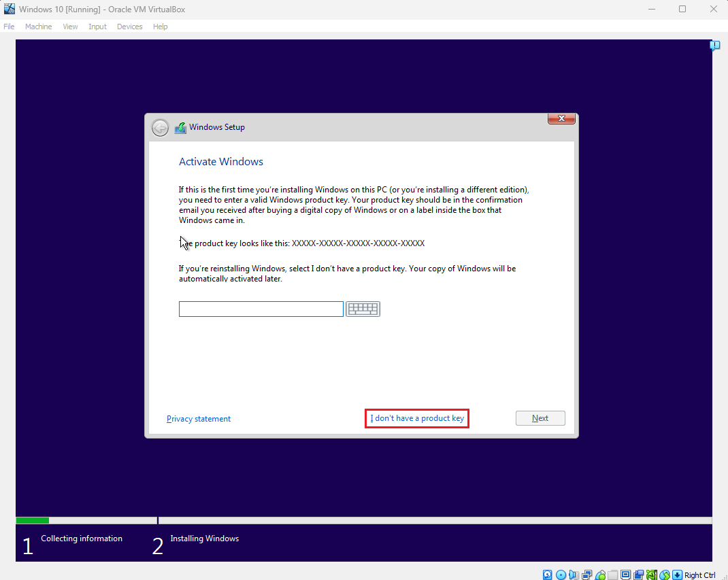This screenshot has width=728, height=580.
Task: Open the File menu
Action: 9,27
